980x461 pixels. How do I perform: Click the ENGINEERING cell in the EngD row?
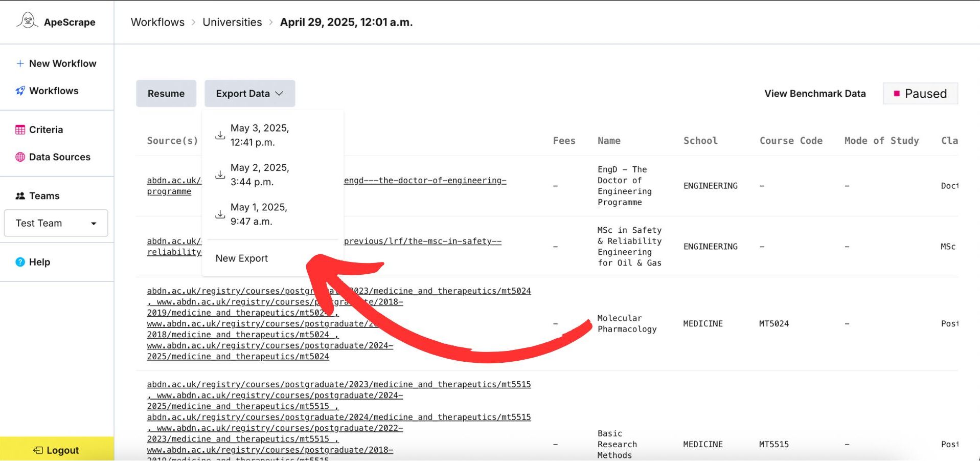pos(710,186)
